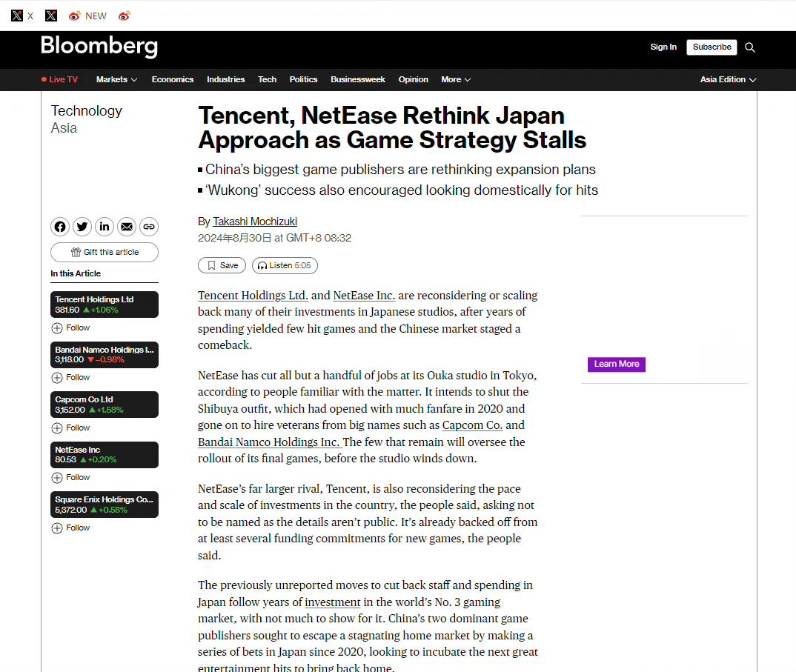This screenshot has height=672, width=796.
Task: Click the Learn More ad button
Action: click(617, 364)
